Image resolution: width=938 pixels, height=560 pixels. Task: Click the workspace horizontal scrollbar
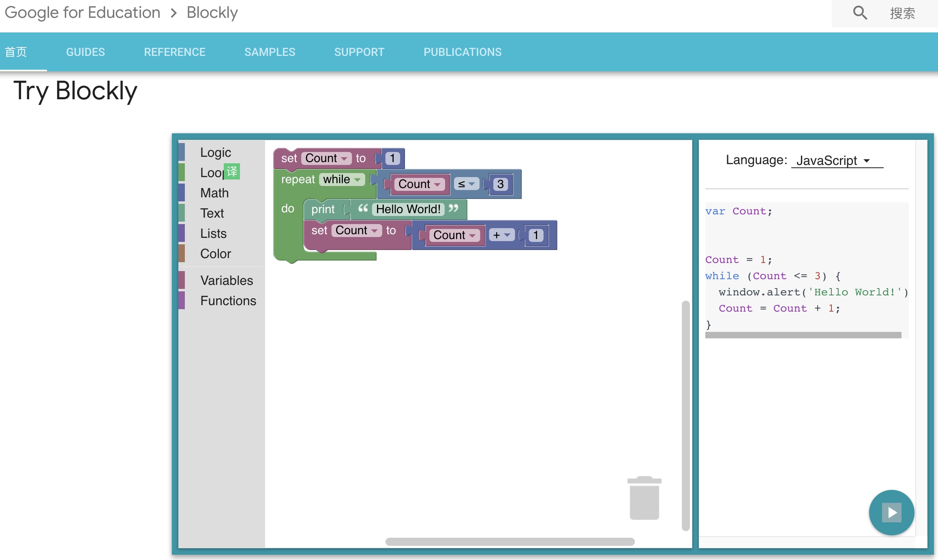point(510,542)
